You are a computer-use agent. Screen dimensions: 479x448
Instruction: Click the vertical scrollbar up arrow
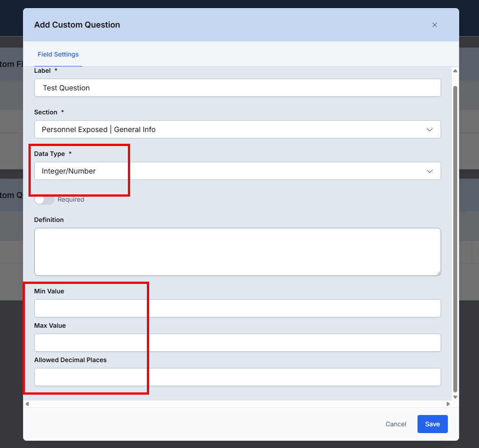455,71
